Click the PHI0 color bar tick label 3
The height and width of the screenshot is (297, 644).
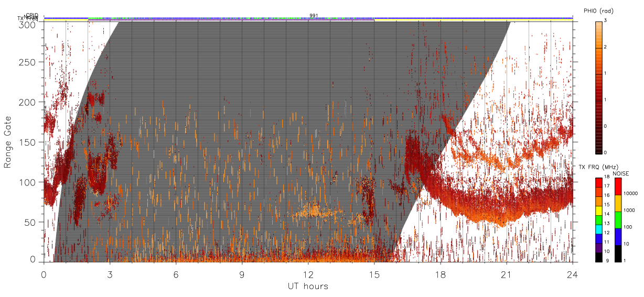[x=606, y=21]
